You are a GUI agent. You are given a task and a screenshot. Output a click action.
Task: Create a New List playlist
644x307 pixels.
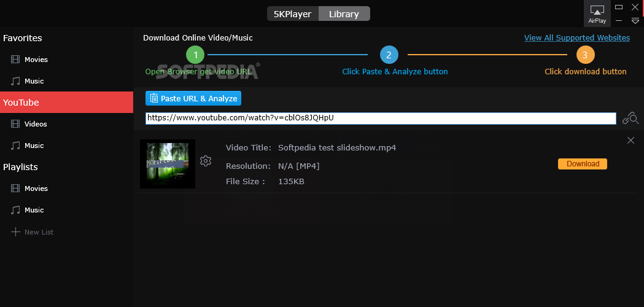32,232
